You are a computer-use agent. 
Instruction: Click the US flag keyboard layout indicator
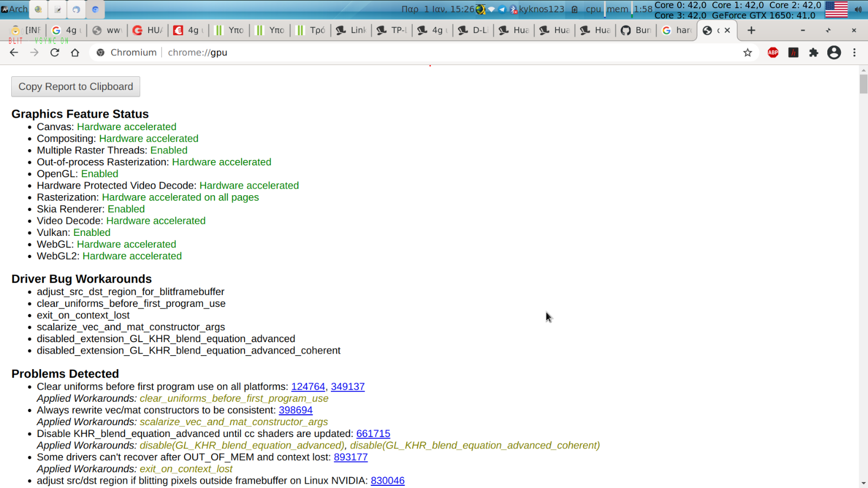point(837,9)
